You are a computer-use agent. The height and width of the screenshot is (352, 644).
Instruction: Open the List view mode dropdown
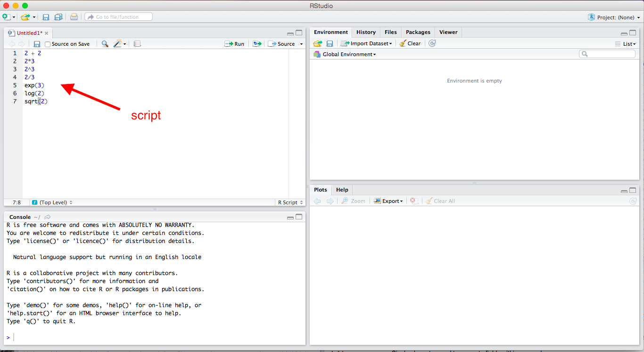pyautogui.click(x=626, y=44)
